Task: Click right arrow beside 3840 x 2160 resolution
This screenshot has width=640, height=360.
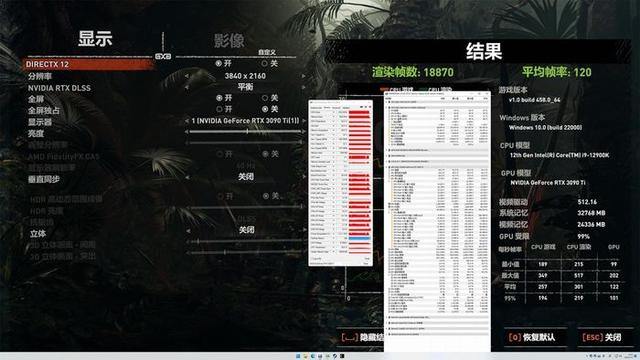Action: (303, 76)
